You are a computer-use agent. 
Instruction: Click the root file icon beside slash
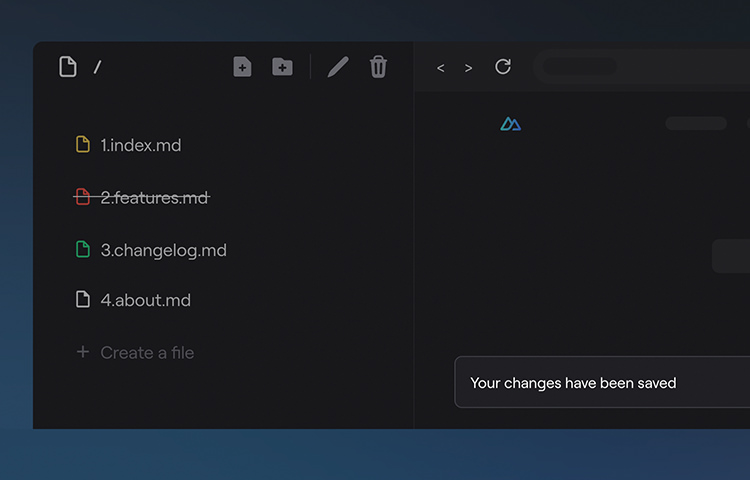68,66
